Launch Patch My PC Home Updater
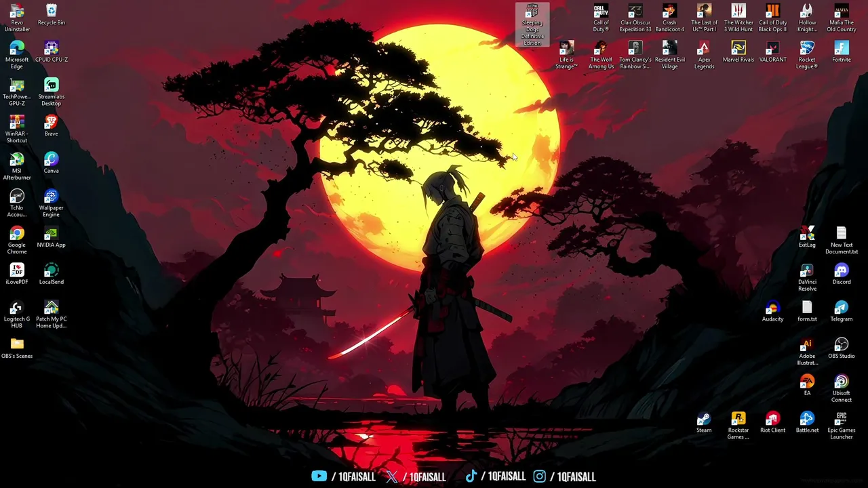 pos(52,314)
